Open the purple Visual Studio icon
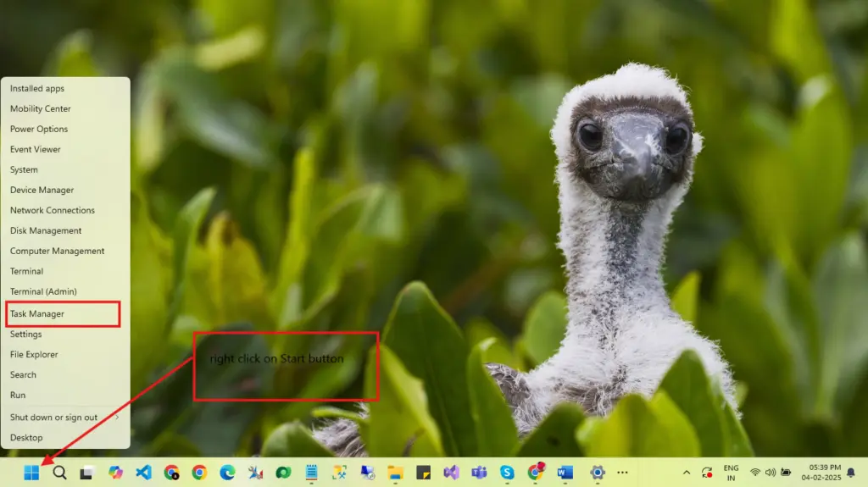This screenshot has height=487, width=868. (451, 472)
